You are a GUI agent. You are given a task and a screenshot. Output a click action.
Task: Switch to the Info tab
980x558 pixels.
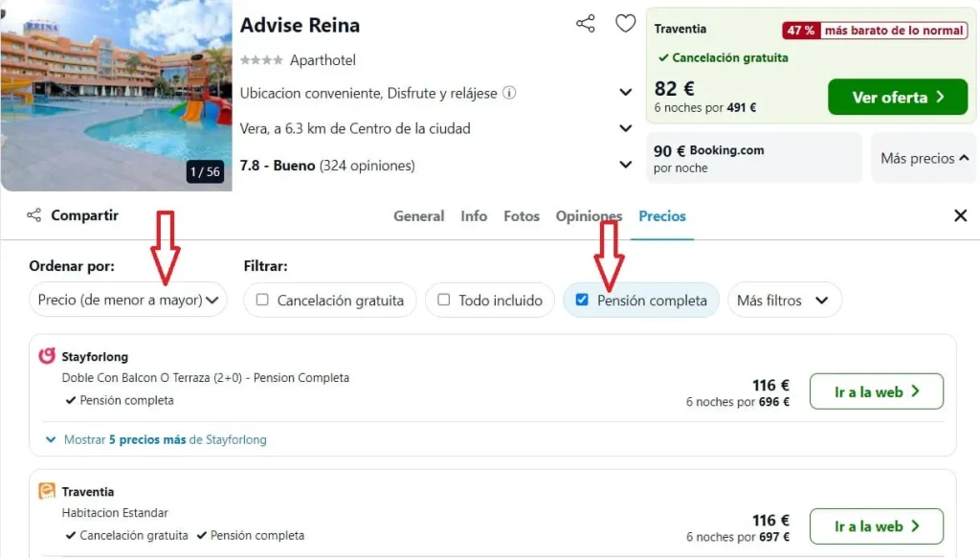[x=474, y=216]
